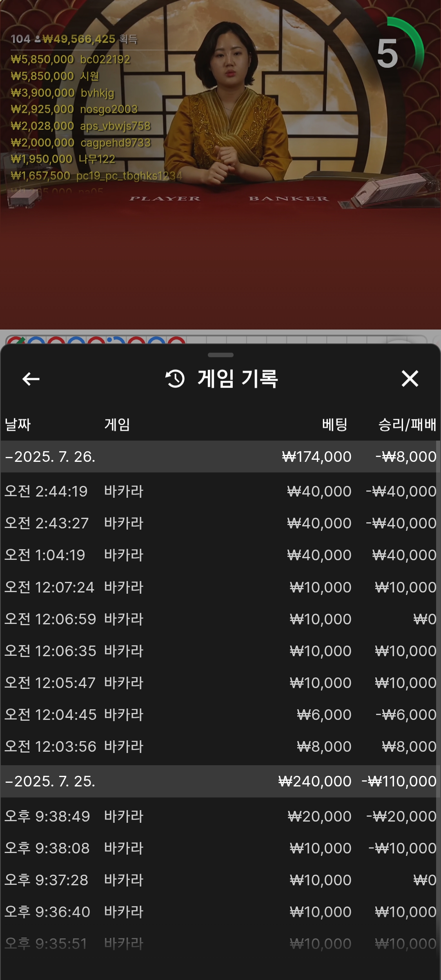Select the 날짜 column header
The height and width of the screenshot is (980, 441).
[x=18, y=425]
